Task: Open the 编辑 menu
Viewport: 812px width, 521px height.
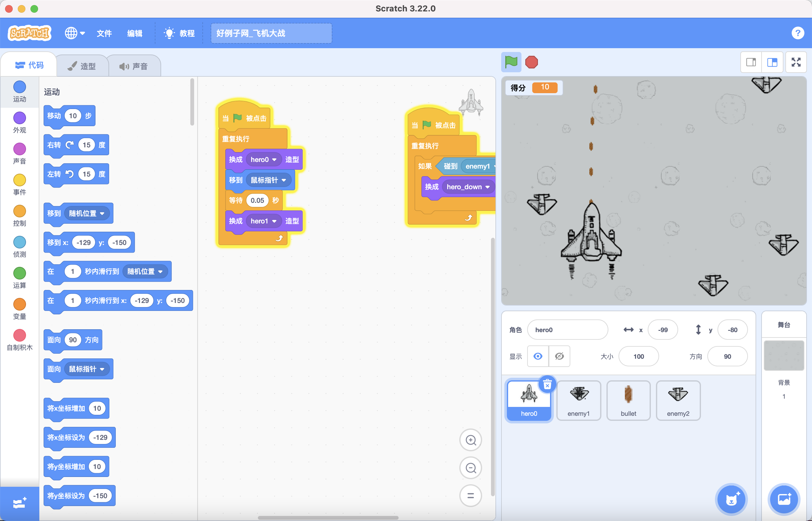Action: [134, 33]
